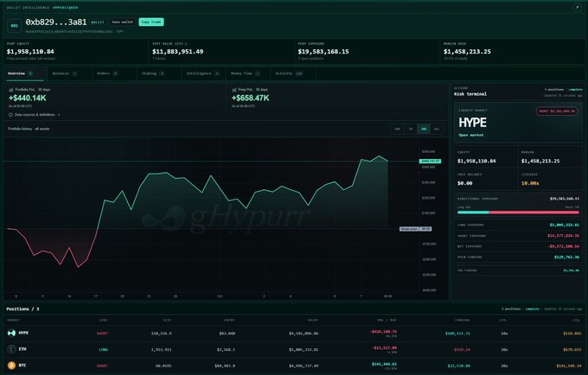Click the HYPE position PnL -$426,180.74
This screenshot has height=375, width=588.
[x=383, y=332]
